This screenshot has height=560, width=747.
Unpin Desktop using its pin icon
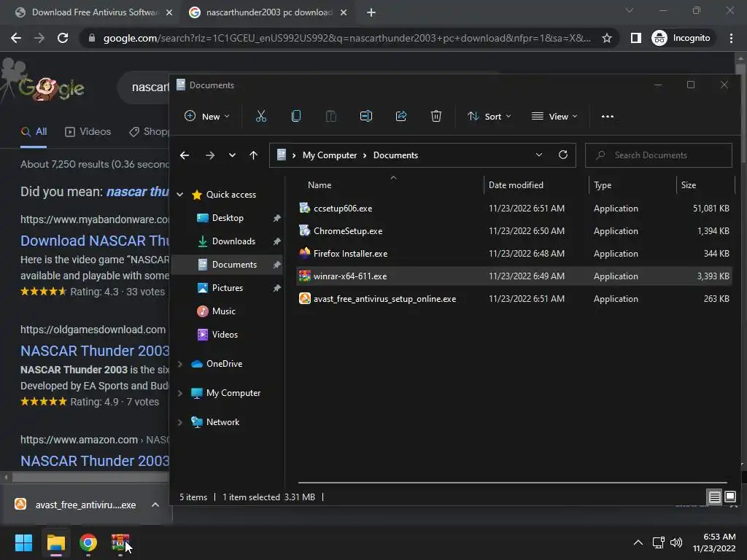(276, 218)
